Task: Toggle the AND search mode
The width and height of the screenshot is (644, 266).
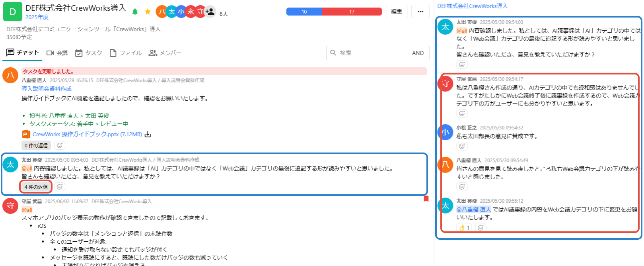Action: click(418, 53)
